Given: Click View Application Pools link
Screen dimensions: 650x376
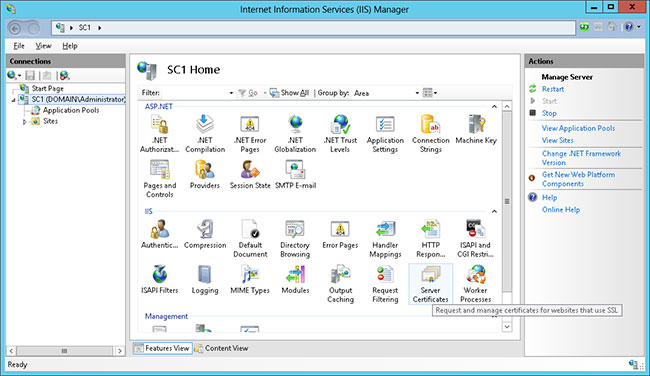Looking at the screenshot, I should point(578,129).
